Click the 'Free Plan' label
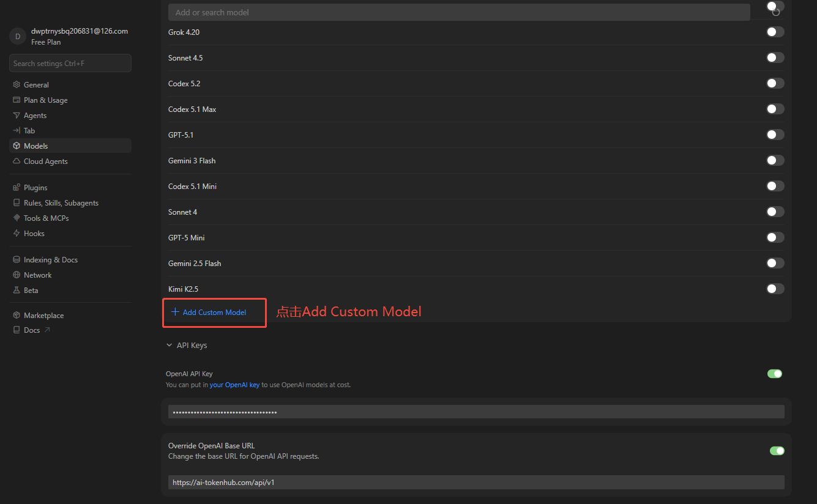Image resolution: width=817 pixels, height=504 pixels. pyautogui.click(x=46, y=42)
